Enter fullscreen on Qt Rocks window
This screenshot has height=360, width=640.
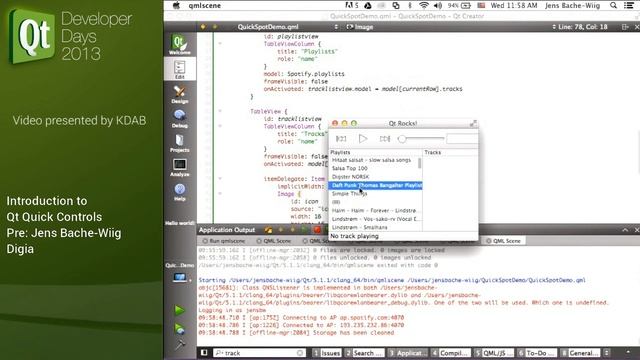tap(473, 123)
